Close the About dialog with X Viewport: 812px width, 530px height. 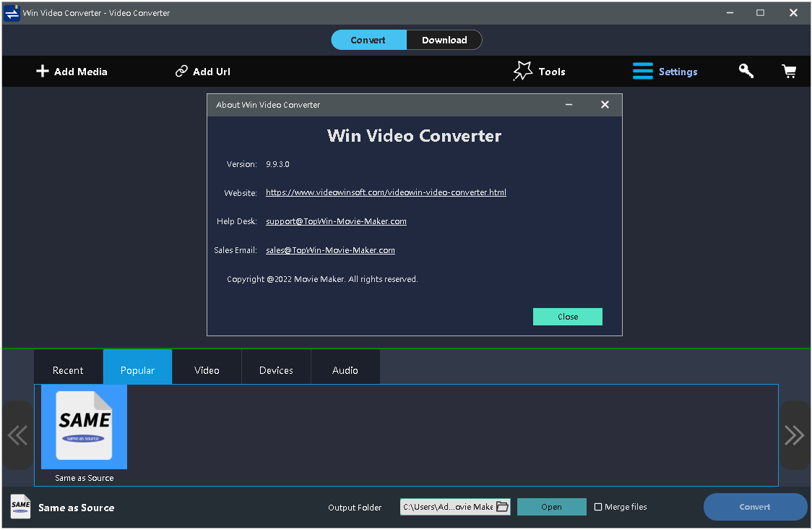tap(605, 105)
